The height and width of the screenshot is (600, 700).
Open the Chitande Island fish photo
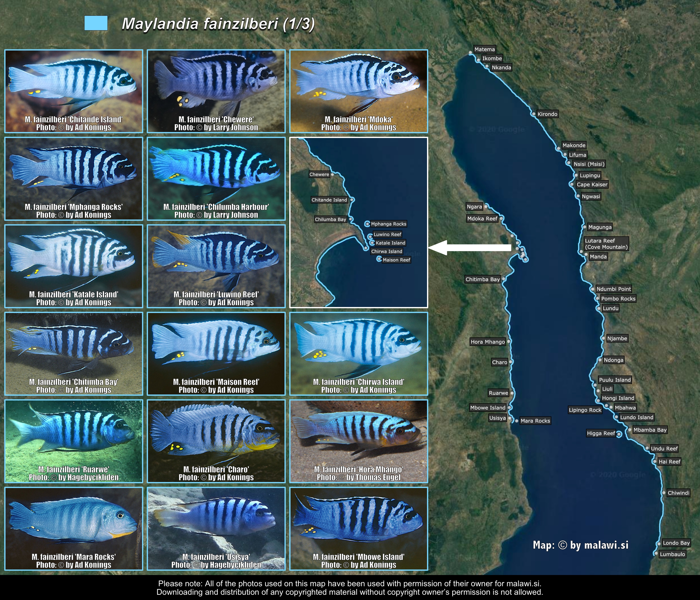[74, 91]
